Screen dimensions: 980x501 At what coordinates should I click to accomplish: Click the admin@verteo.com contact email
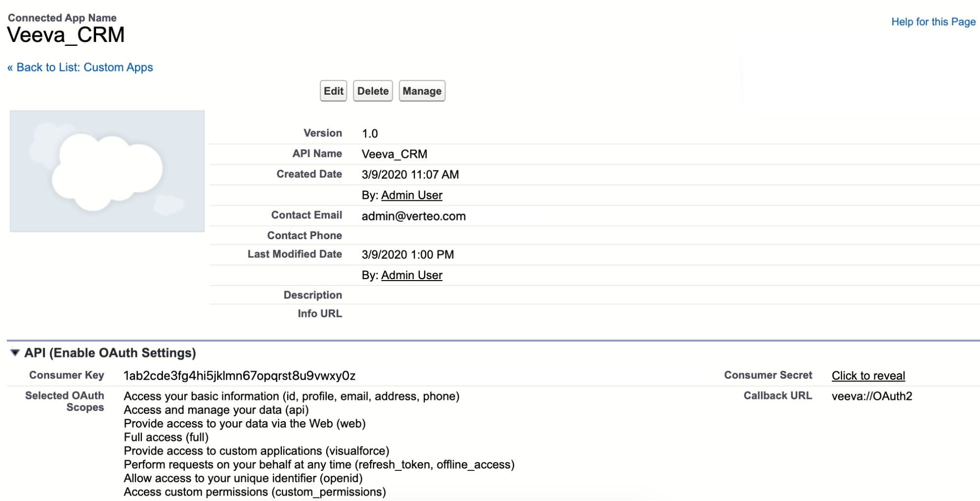[413, 216]
